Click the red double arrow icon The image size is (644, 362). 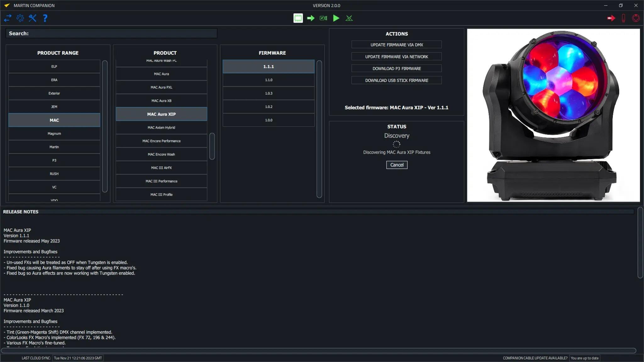tap(611, 18)
